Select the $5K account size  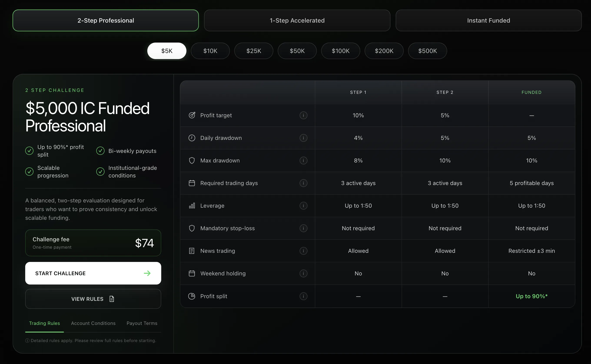coord(167,51)
